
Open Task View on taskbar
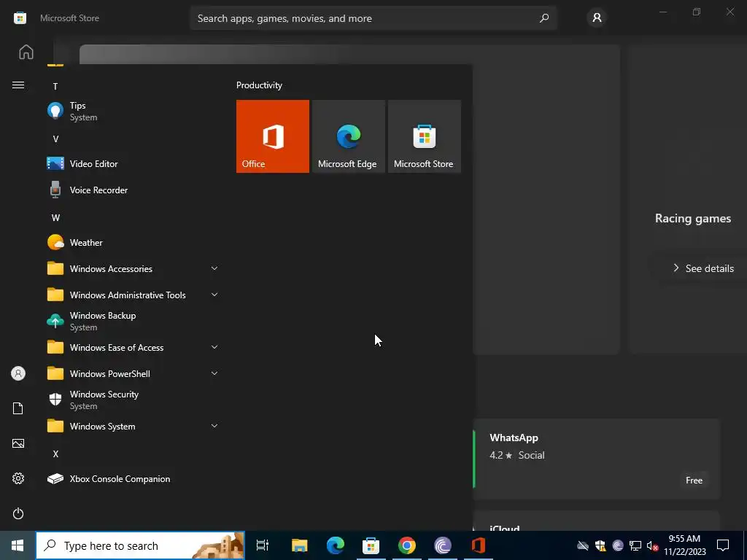pyautogui.click(x=263, y=545)
